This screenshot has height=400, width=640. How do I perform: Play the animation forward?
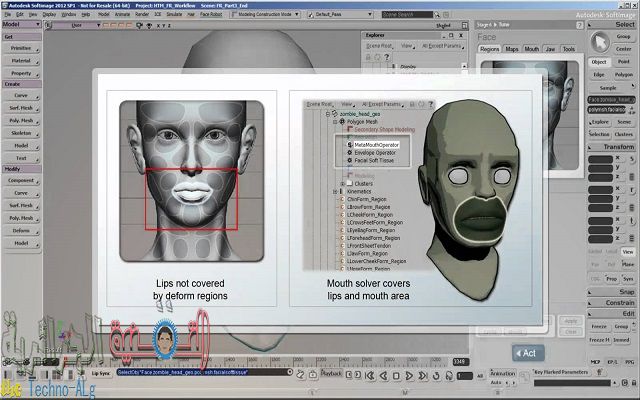pyautogui.click(x=409, y=376)
